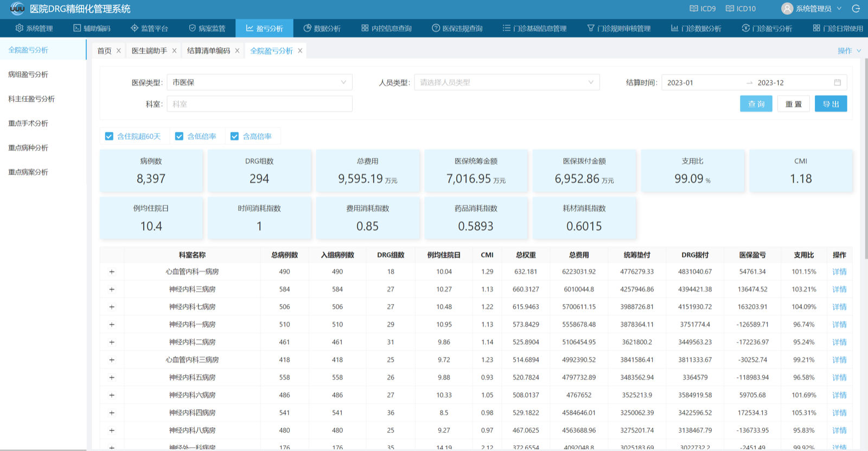Viewport: 868px width, 451px height.
Task: Click the 系统管理员 user avatar icon
Action: [x=787, y=9]
